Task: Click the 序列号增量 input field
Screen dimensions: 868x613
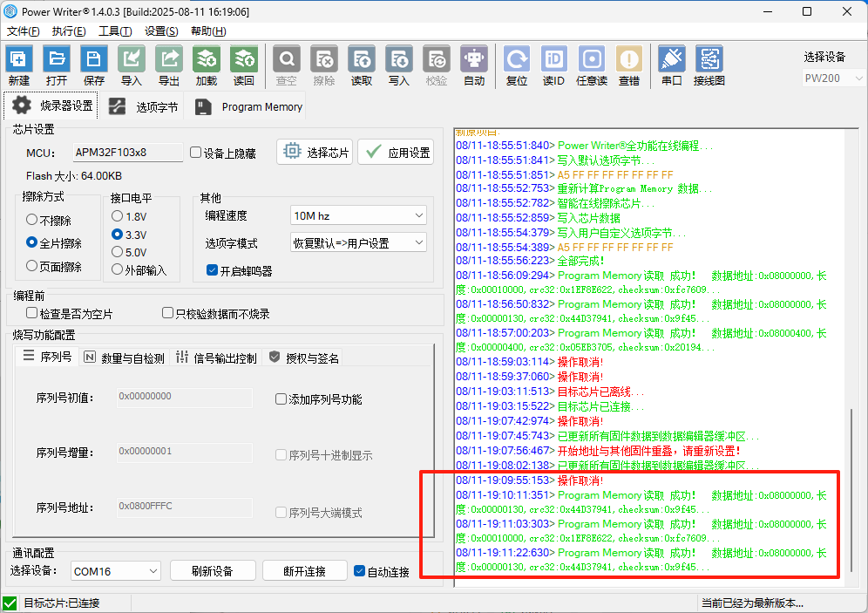Action: [x=185, y=452]
